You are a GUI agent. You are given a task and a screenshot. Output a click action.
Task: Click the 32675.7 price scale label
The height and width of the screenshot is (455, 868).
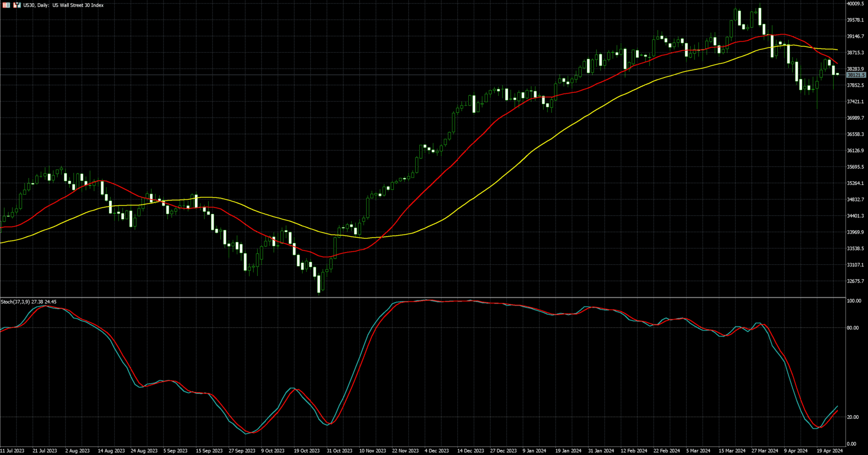(855, 281)
